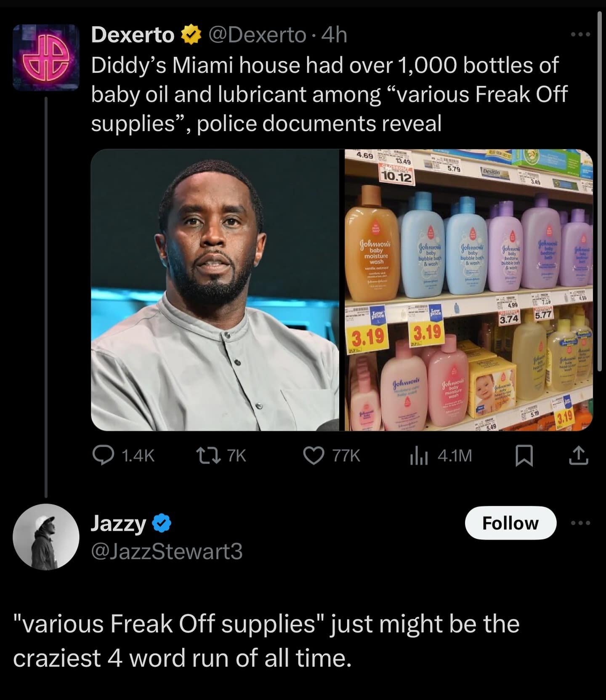This screenshot has width=606, height=700.
Task: Open the @JazzStewart3 handle
Action: point(167,551)
